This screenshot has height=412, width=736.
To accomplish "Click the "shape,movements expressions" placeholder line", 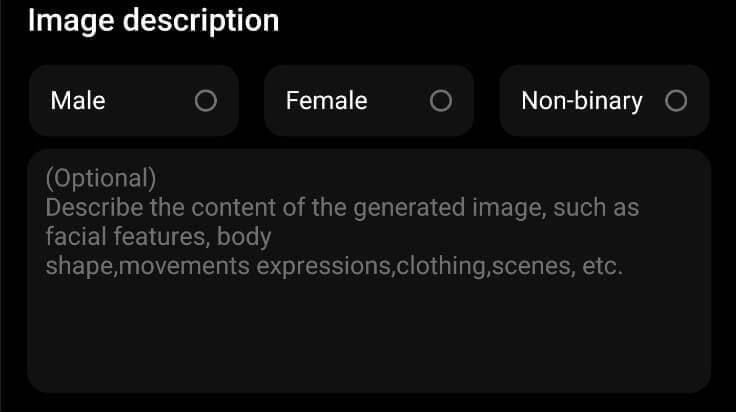I will click(230, 267).
